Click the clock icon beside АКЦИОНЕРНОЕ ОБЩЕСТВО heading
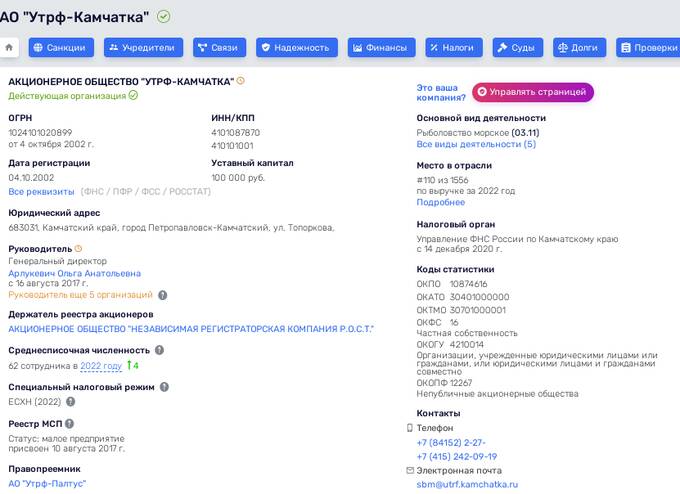680x494 pixels. click(x=241, y=81)
